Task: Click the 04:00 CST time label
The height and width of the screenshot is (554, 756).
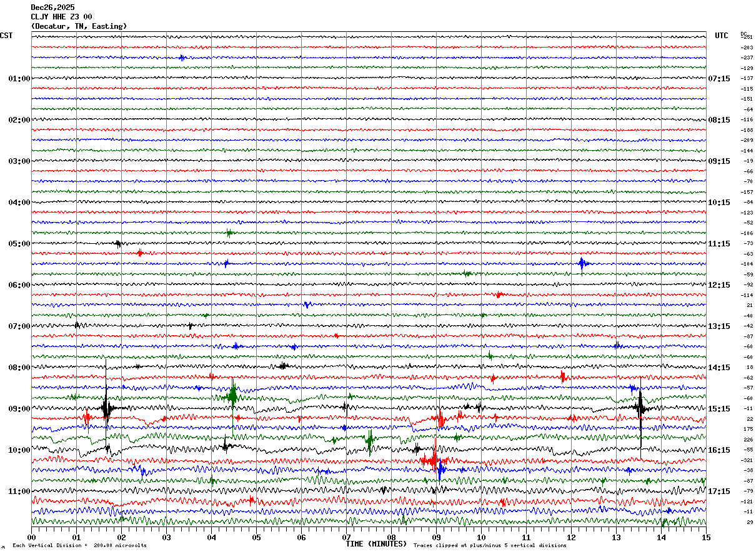Action: (x=19, y=203)
